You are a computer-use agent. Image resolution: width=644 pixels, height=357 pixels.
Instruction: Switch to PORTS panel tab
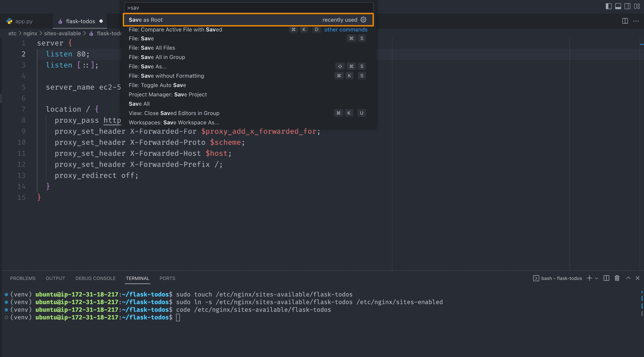(x=167, y=278)
